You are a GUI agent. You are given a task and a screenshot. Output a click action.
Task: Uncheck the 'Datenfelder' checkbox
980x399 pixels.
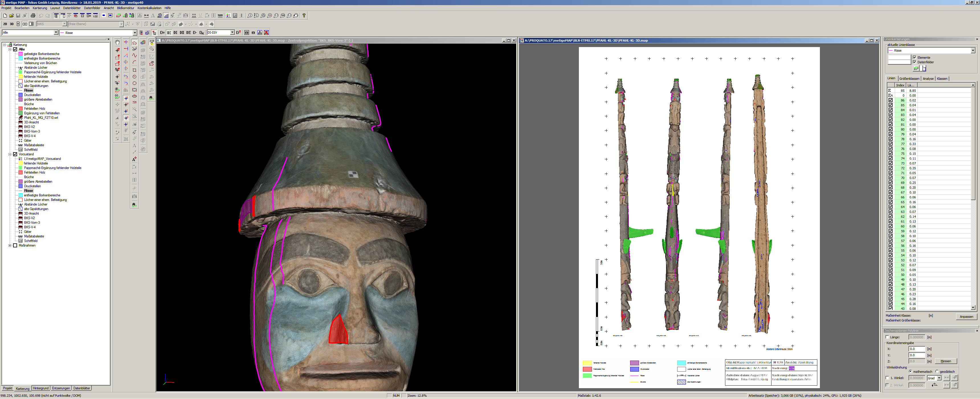pos(914,62)
